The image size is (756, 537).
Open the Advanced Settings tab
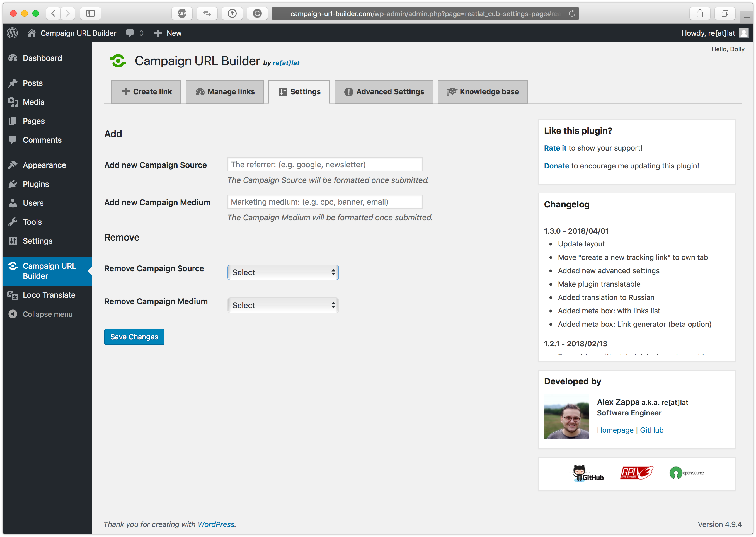(384, 92)
